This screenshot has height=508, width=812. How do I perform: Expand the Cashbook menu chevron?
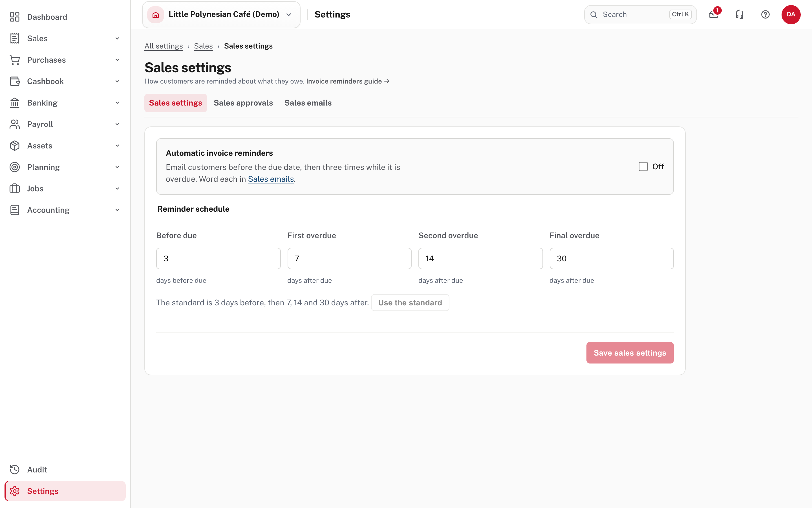tap(117, 81)
